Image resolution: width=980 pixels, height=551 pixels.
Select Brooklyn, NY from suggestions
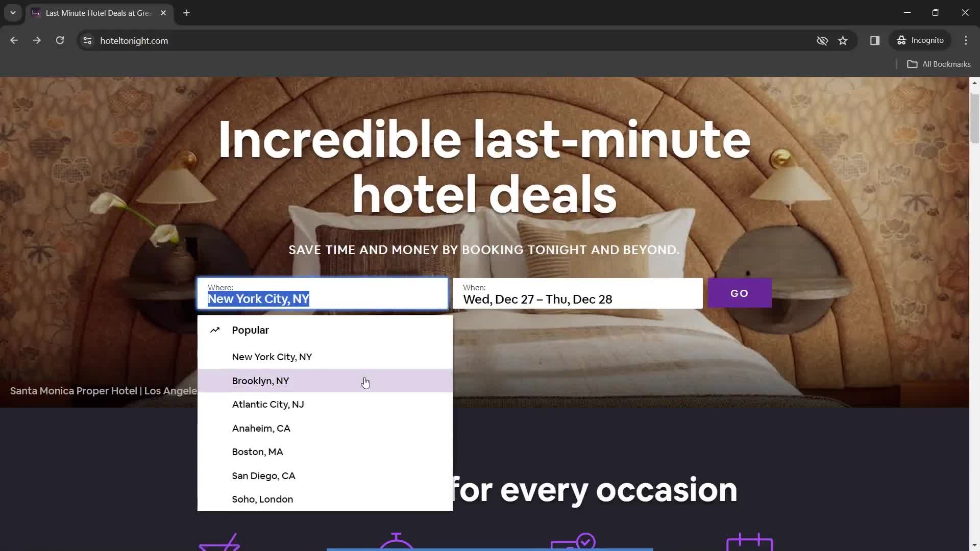tap(260, 381)
